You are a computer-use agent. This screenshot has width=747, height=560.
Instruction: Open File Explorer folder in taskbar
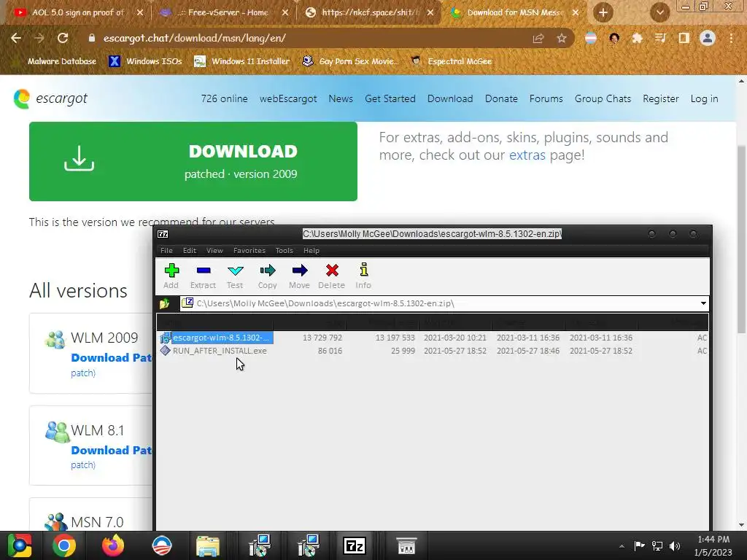(208, 545)
